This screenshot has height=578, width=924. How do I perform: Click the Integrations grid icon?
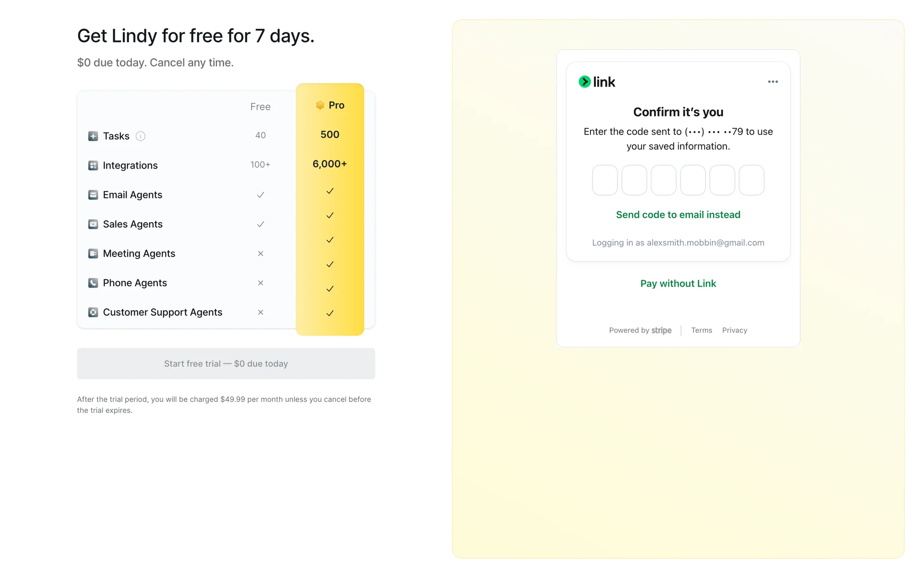[x=93, y=166]
